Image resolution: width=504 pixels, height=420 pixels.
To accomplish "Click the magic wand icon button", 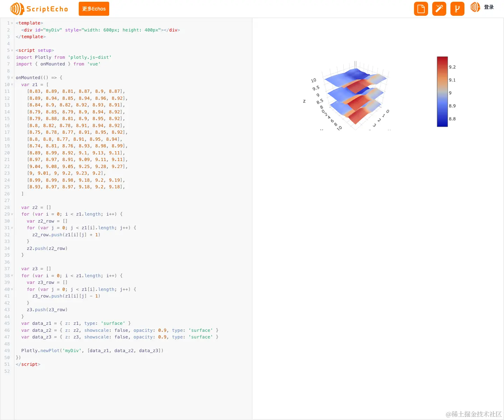I will pyautogui.click(x=439, y=9).
